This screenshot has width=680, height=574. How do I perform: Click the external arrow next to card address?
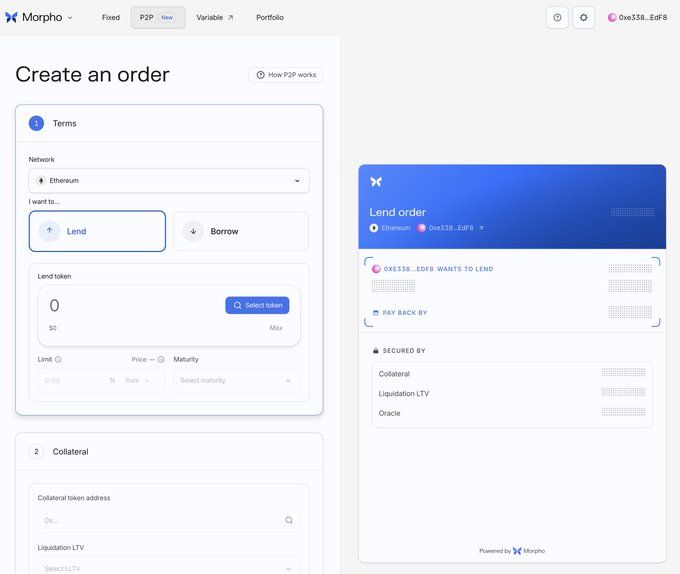click(x=481, y=228)
